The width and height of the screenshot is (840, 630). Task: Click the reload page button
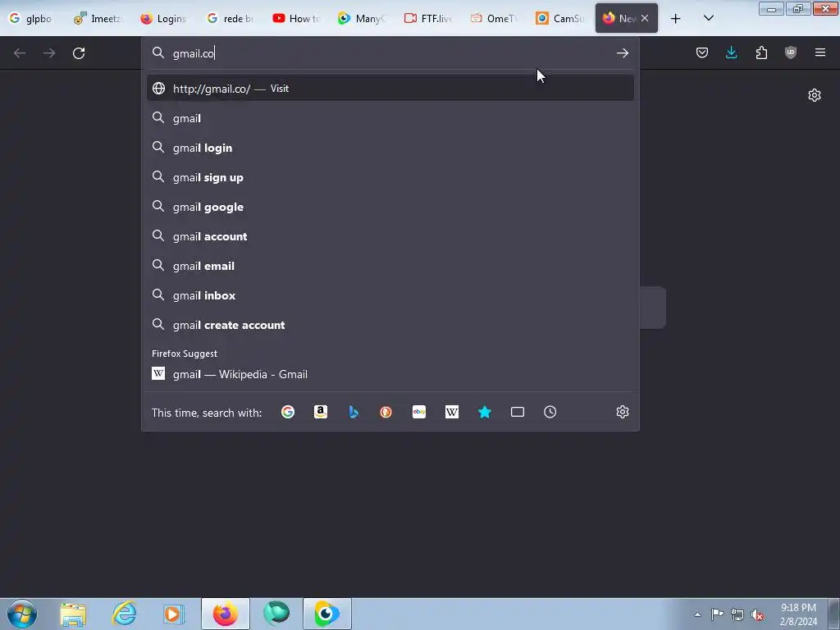coord(79,53)
